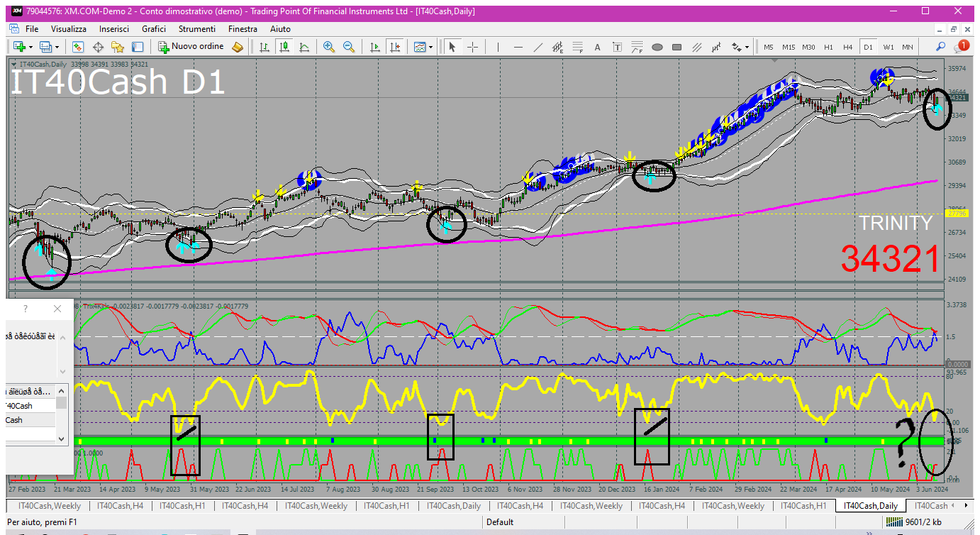Expand the indicators dropdown arrow
The height and width of the screenshot is (535, 980).
(431, 47)
